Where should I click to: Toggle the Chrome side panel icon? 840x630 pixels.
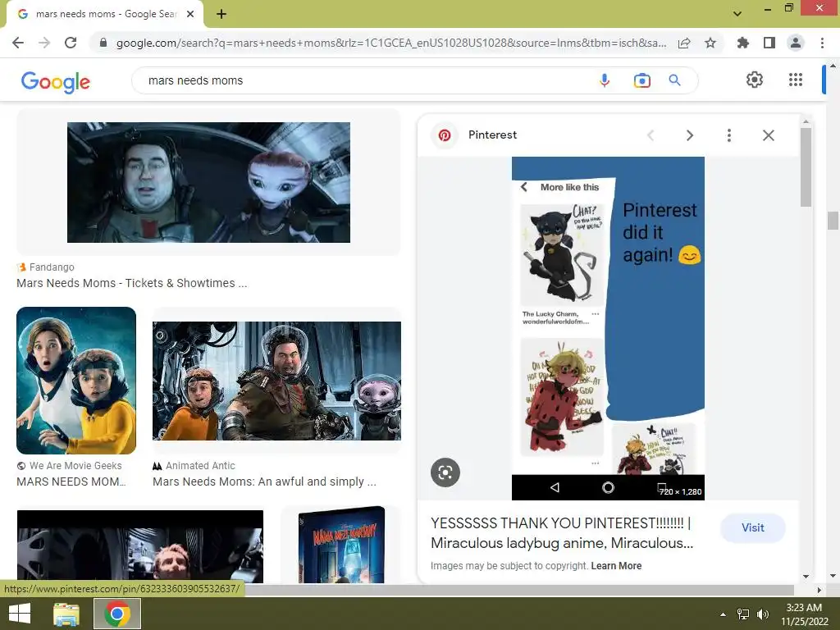769,43
